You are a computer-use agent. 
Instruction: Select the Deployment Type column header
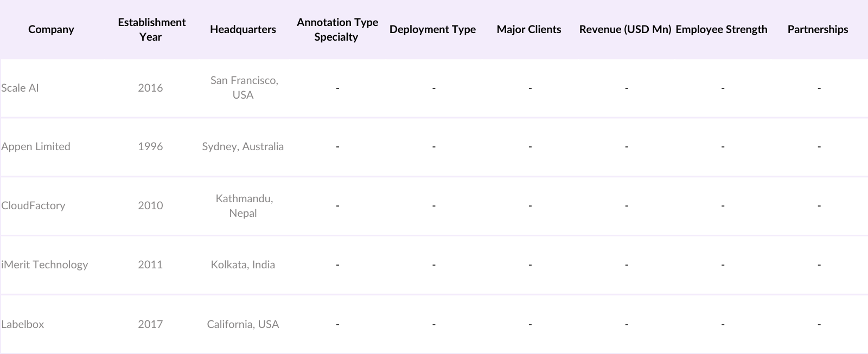coord(432,29)
